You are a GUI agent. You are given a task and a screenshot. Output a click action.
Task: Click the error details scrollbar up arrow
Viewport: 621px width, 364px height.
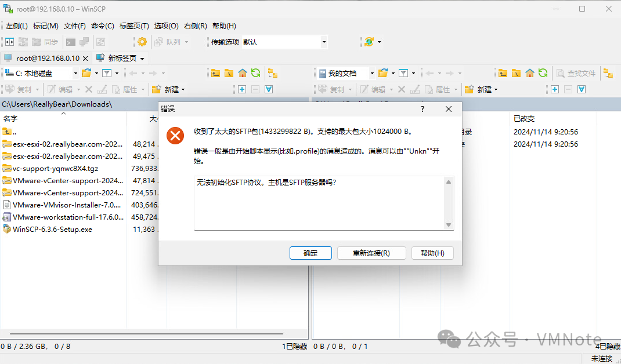tap(448, 182)
